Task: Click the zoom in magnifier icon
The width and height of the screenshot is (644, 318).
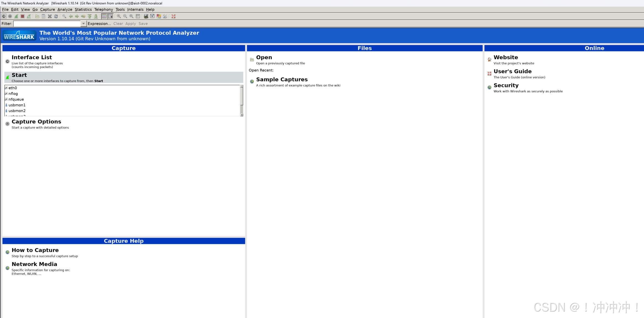Action: 119,16
